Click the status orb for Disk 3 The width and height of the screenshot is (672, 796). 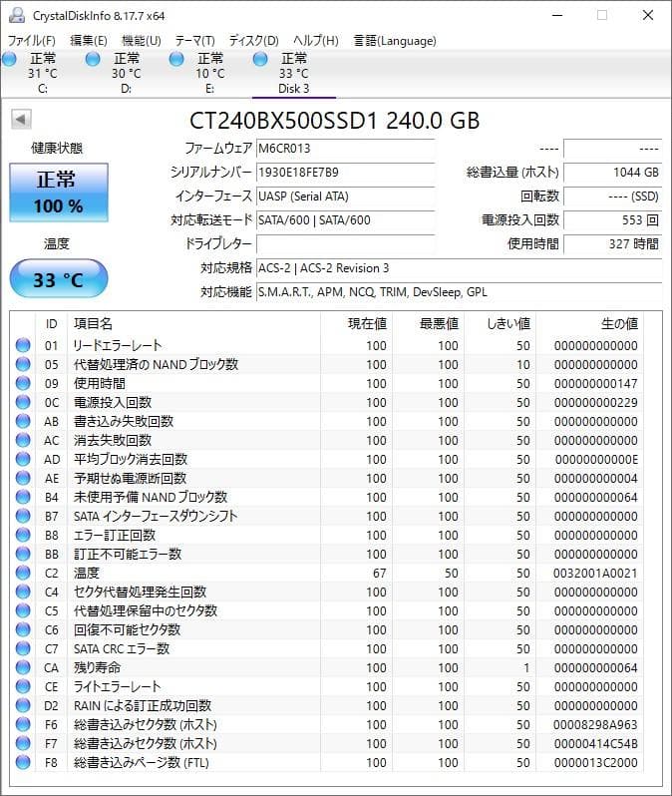(x=260, y=60)
